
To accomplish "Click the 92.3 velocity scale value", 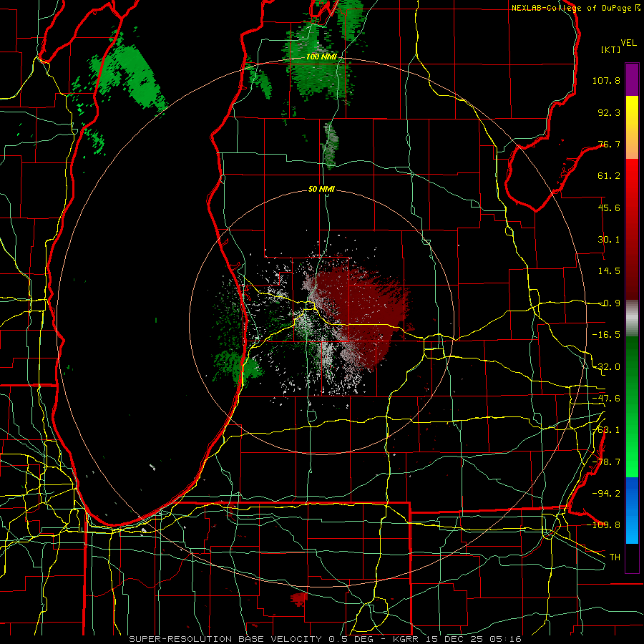I will [609, 112].
